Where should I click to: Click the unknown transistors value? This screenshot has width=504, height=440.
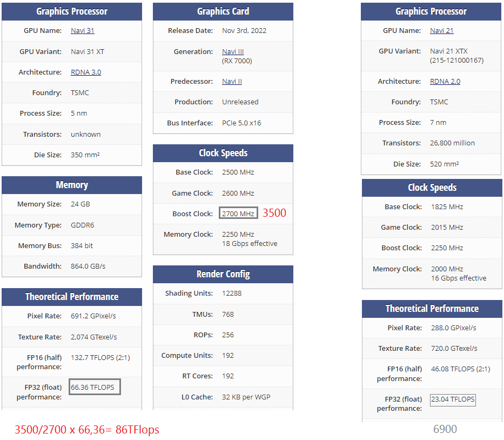85,134
